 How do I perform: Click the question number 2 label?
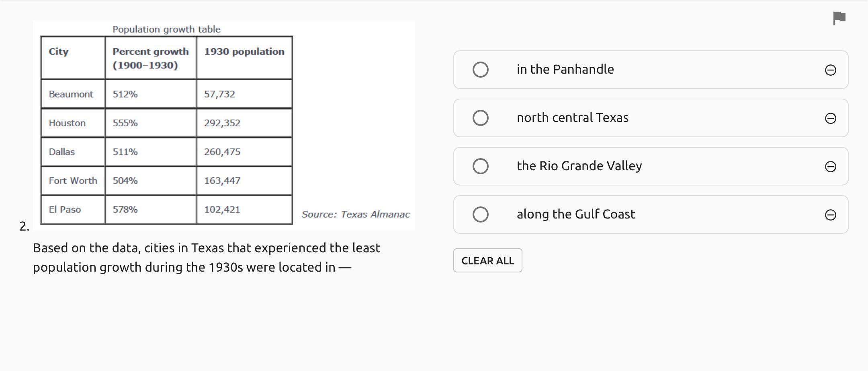tap(24, 226)
